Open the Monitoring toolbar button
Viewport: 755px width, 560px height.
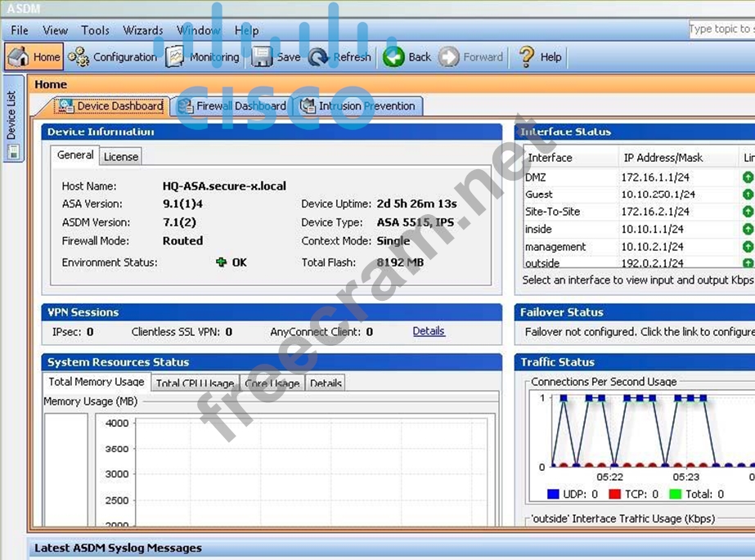[203, 57]
